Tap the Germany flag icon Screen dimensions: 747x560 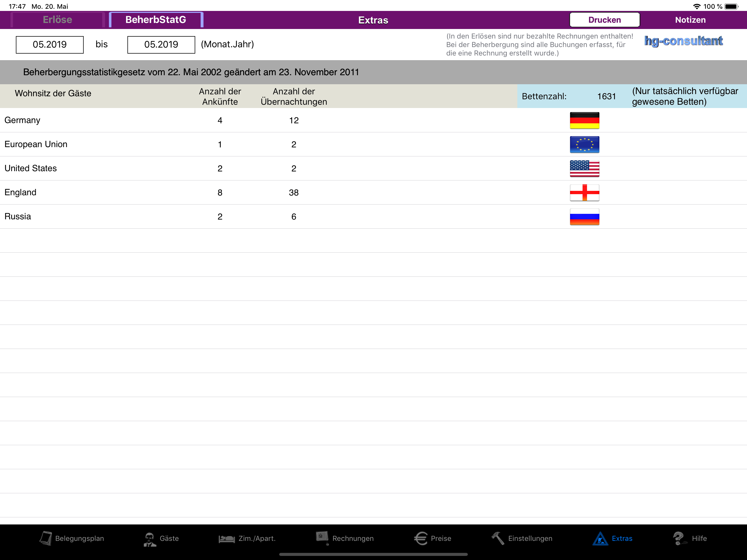585,120
